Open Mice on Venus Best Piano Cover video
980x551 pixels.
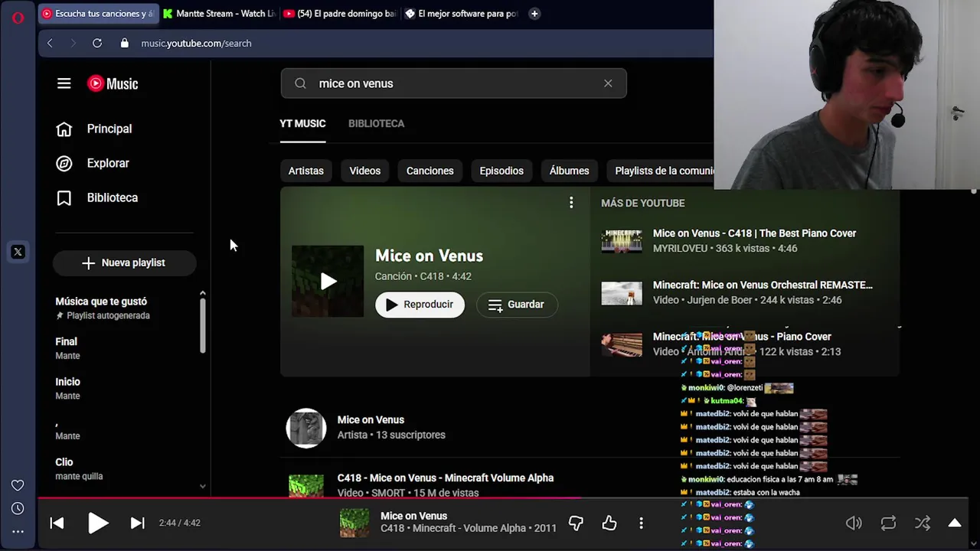(x=754, y=233)
